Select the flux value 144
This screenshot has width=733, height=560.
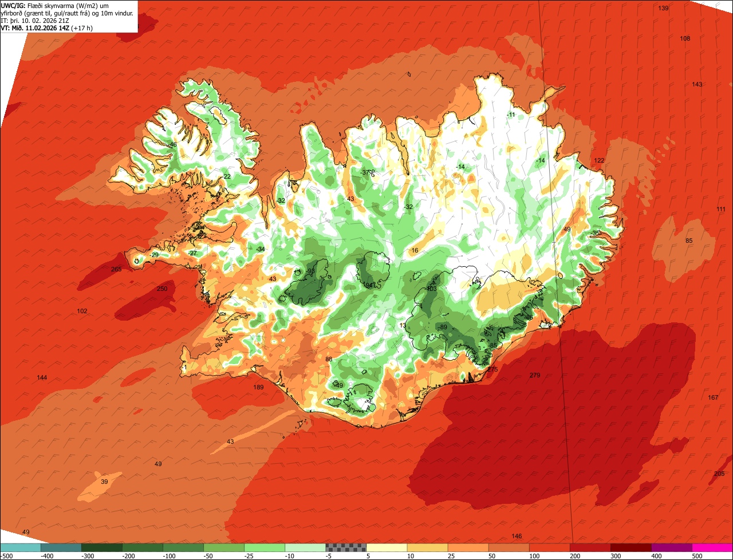pos(42,377)
